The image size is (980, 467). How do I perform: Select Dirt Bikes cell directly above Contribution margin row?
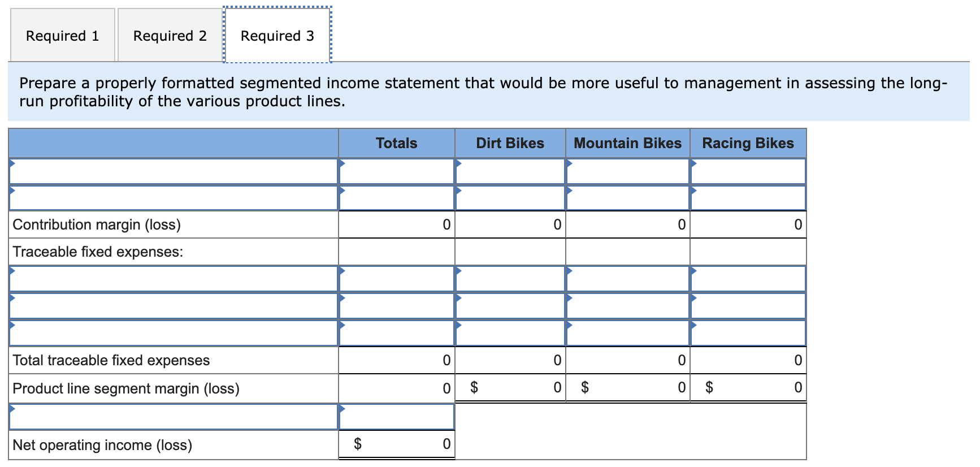pyautogui.click(x=510, y=198)
